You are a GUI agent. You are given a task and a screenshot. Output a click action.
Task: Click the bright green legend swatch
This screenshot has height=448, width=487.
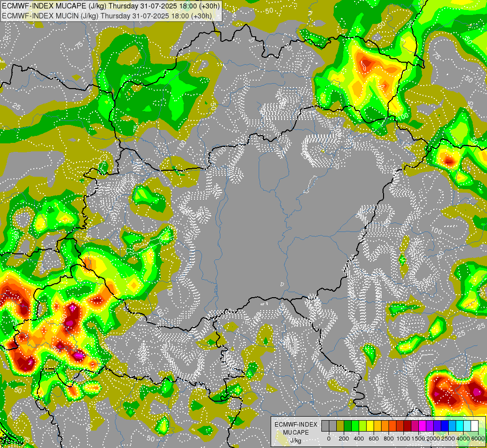tap(355, 426)
